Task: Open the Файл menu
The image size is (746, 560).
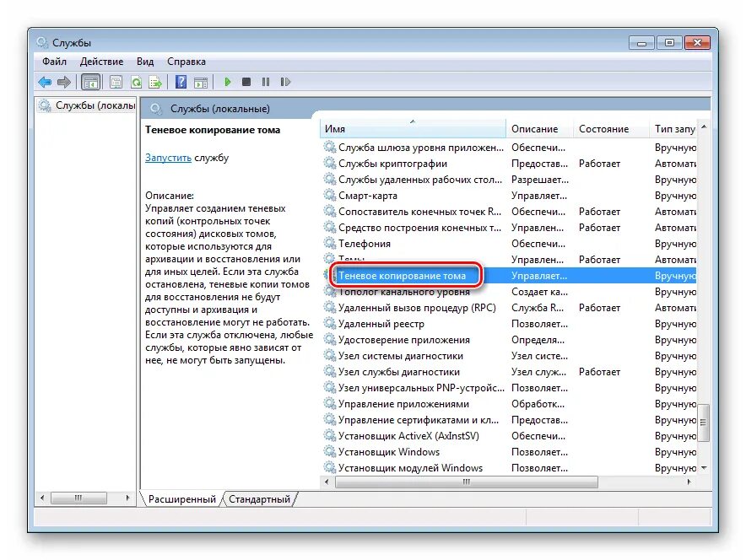Action: pyautogui.click(x=54, y=62)
